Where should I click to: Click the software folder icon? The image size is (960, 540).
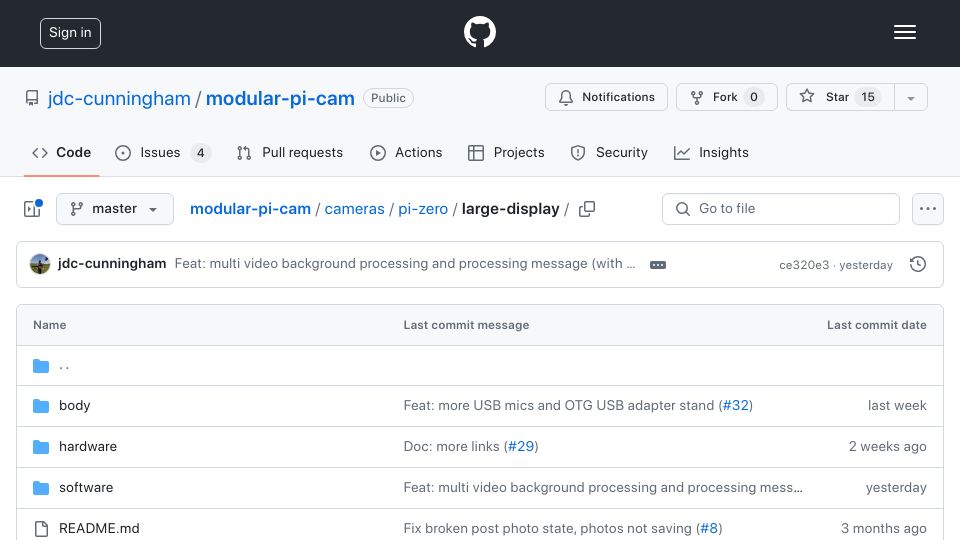[x=41, y=487]
